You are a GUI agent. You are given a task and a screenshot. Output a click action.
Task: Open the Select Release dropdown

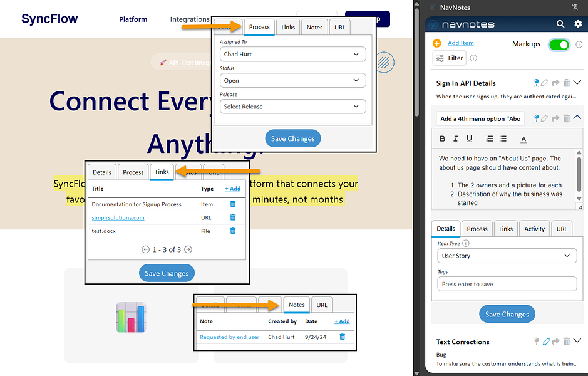click(x=293, y=106)
